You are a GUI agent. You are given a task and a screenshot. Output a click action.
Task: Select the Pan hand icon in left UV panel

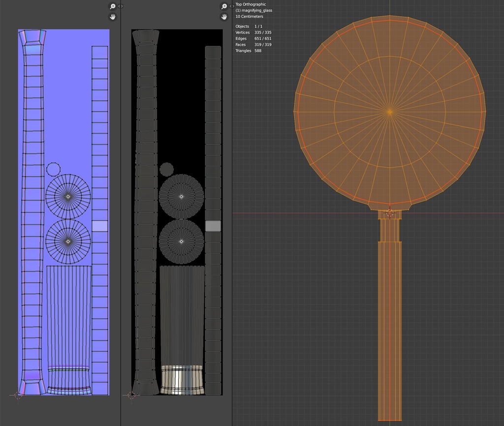(x=112, y=16)
